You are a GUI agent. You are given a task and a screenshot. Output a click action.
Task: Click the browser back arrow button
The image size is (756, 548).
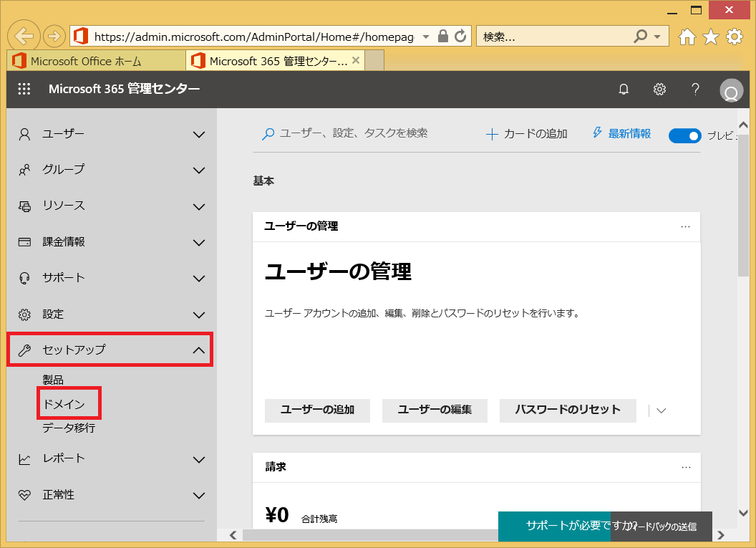point(24,37)
